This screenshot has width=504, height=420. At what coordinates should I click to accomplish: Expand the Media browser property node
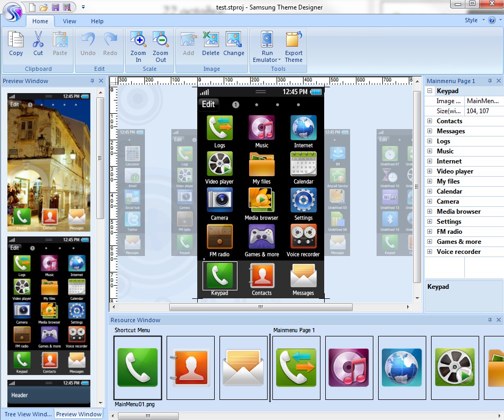click(429, 211)
